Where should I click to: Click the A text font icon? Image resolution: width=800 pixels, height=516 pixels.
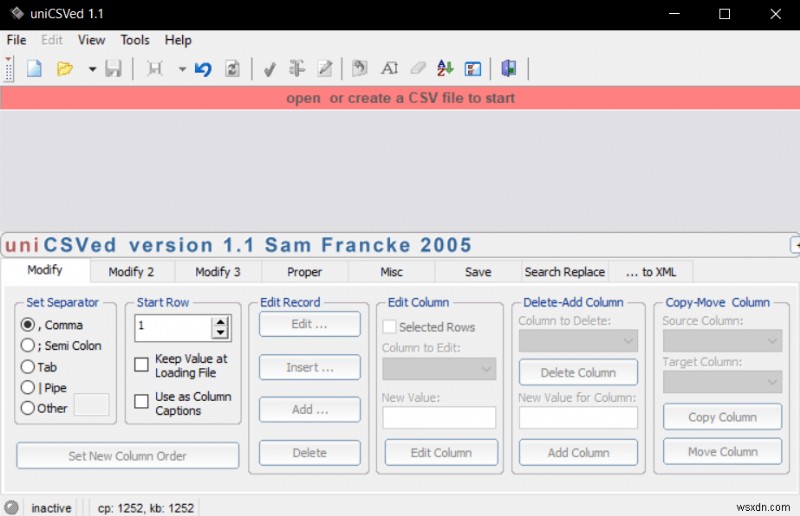pyautogui.click(x=389, y=68)
